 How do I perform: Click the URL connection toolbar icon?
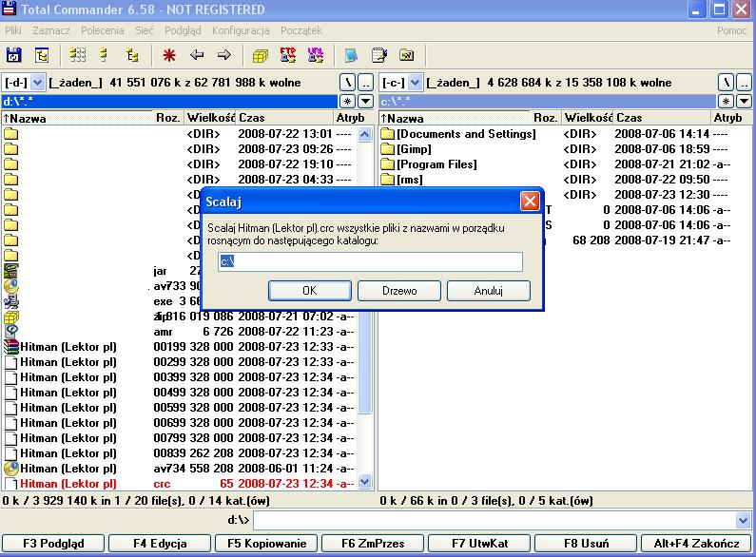pyautogui.click(x=315, y=55)
